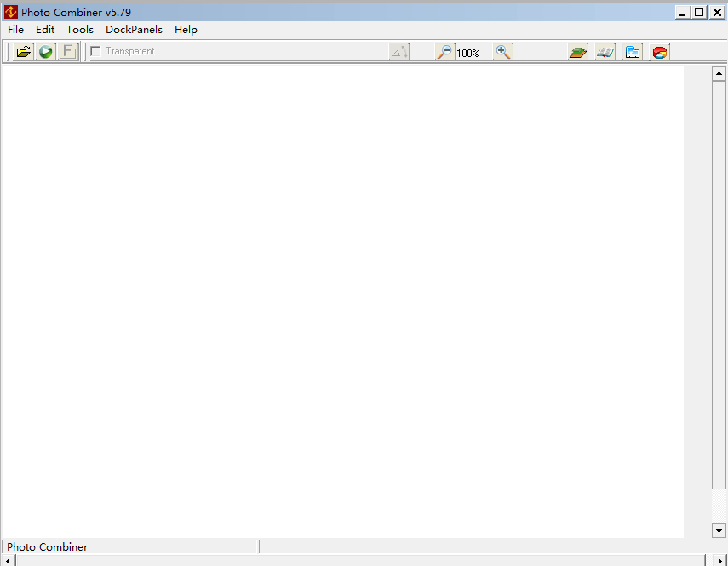Zoom out with the minus magnifier
The width and height of the screenshot is (728, 566).
444,52
